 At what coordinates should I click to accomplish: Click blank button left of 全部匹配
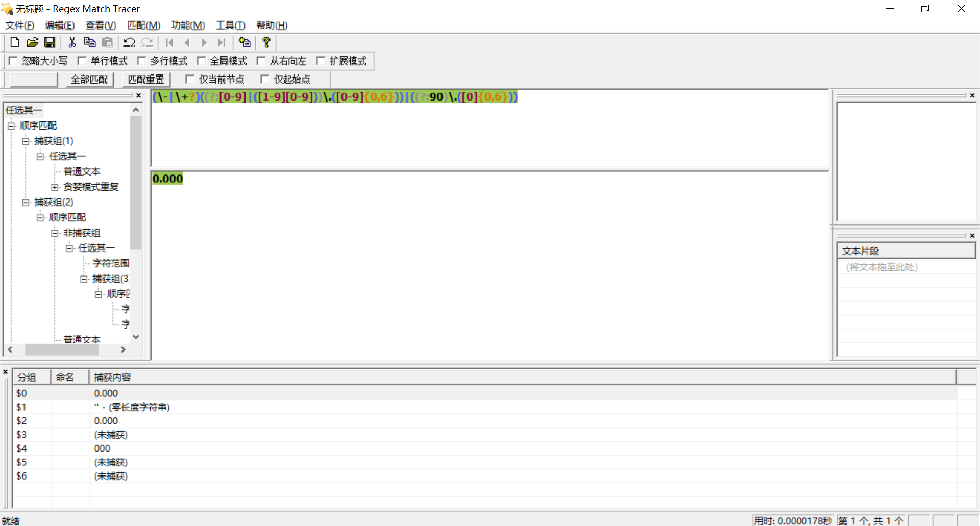[34, 79]
